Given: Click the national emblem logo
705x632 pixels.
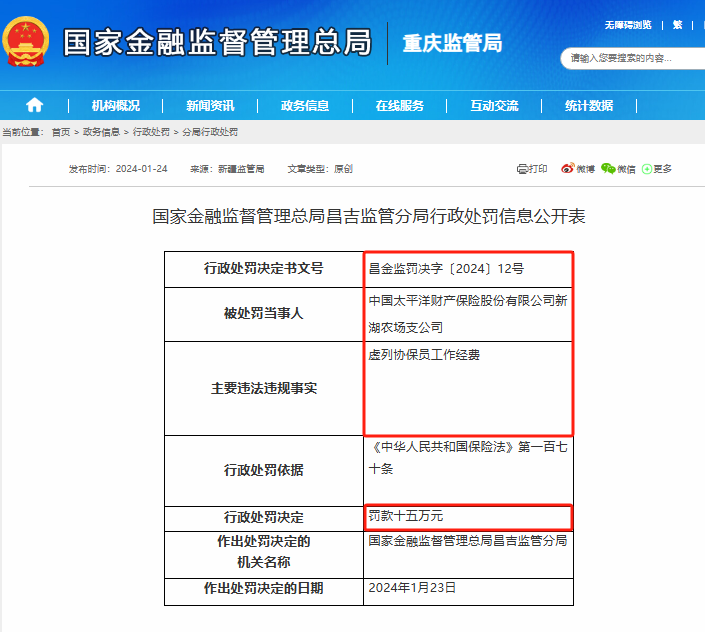Looking at the screenshot, I should coord(26,42).
